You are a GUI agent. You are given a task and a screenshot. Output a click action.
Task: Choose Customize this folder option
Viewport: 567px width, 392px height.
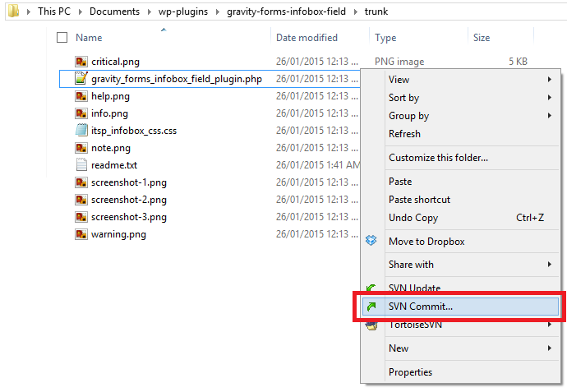coord(438,158)
